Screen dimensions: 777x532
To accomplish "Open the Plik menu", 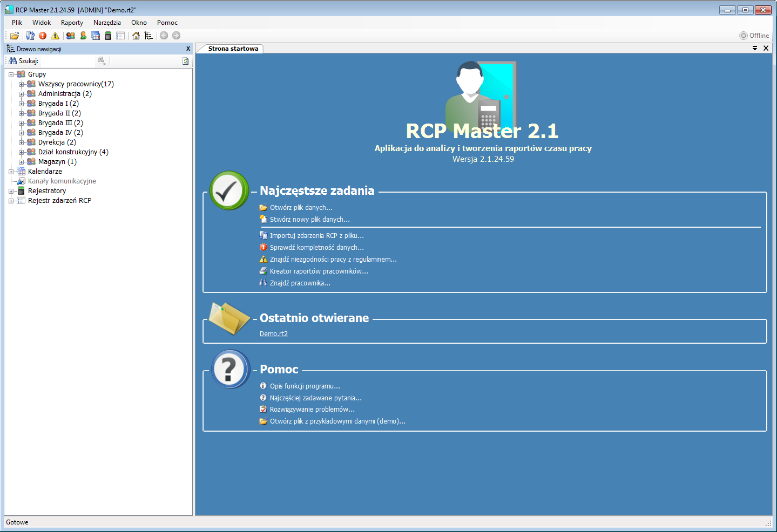I will click(x=17, y=23).
